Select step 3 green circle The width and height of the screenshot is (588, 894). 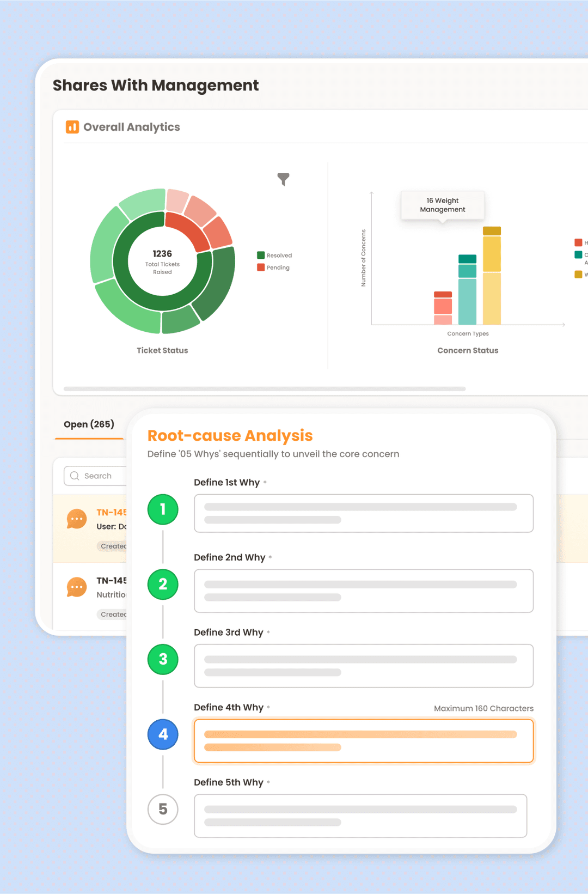click(x=163, y=659)
